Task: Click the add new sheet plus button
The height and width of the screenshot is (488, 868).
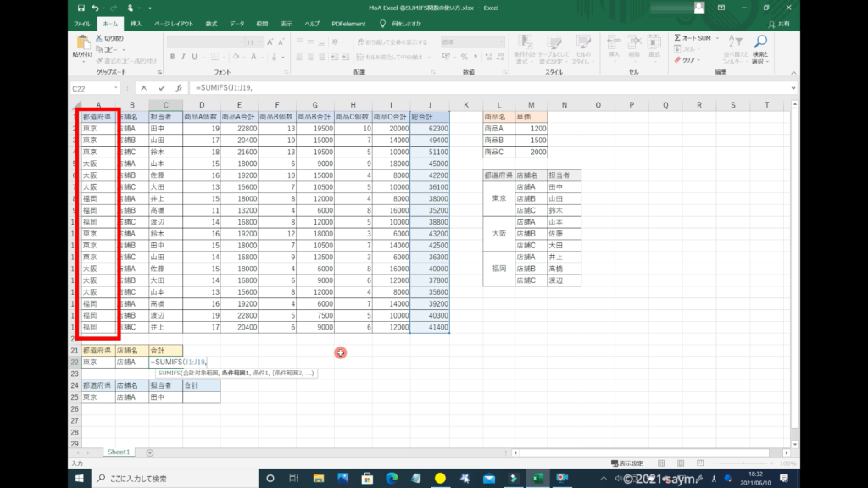Action: 150,452
